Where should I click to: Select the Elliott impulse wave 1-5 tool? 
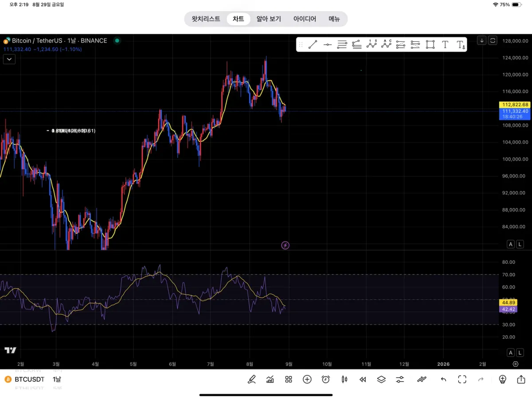tap(372, 44)
